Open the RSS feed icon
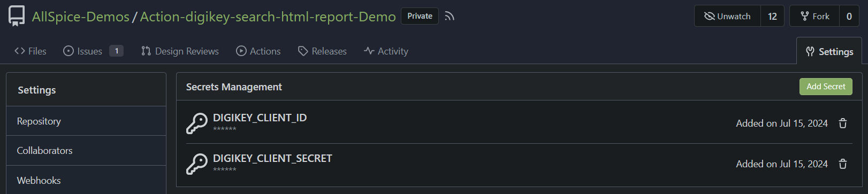 (x=450, y=17)
